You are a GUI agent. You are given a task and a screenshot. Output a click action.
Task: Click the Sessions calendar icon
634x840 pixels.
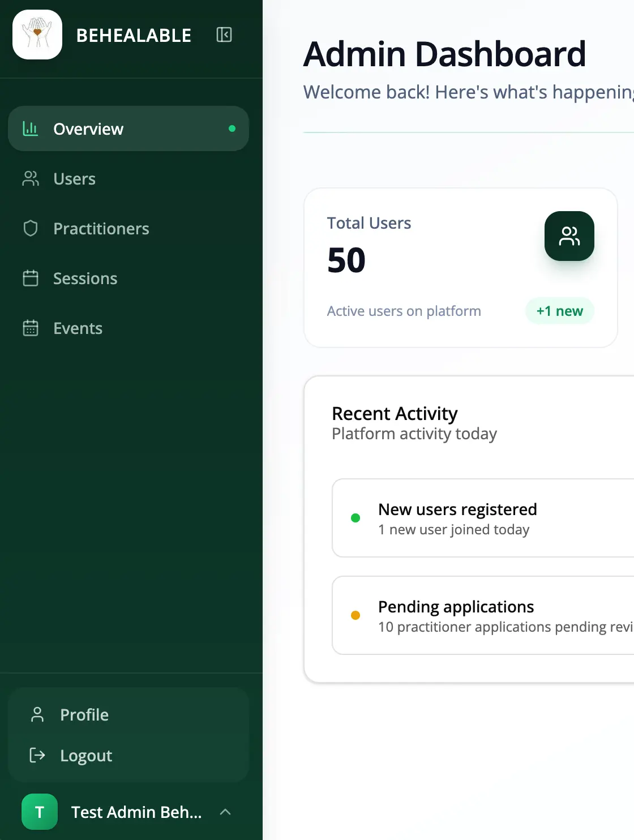pos(30,278)
